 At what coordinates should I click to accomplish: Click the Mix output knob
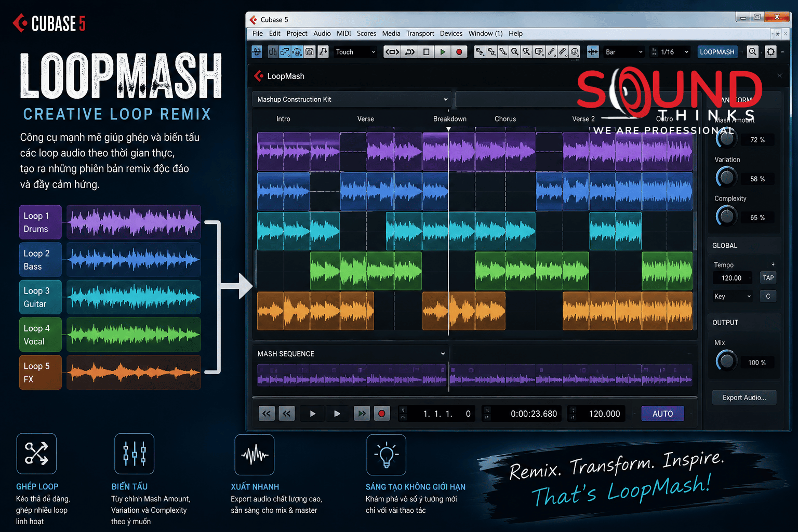726,360
